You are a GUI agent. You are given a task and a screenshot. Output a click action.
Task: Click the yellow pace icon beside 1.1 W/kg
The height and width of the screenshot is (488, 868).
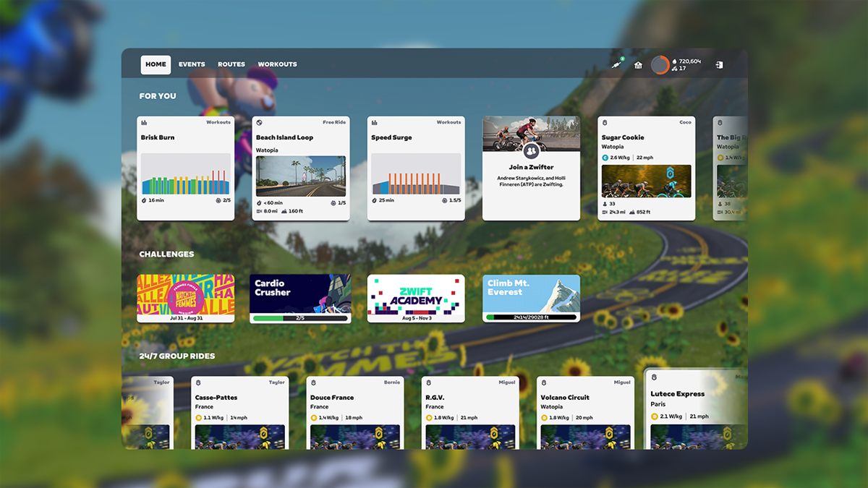click(x=199, y=417)
